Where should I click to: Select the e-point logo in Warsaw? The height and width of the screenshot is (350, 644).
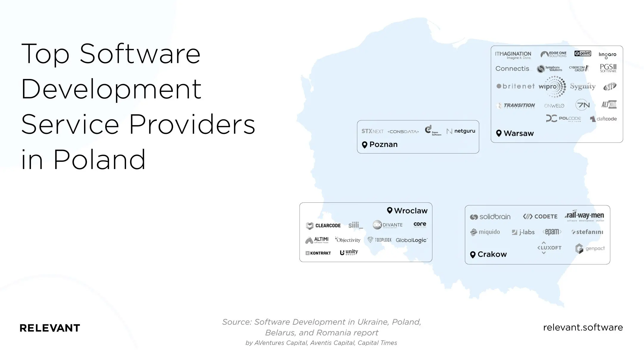click(x=582, y=53)
